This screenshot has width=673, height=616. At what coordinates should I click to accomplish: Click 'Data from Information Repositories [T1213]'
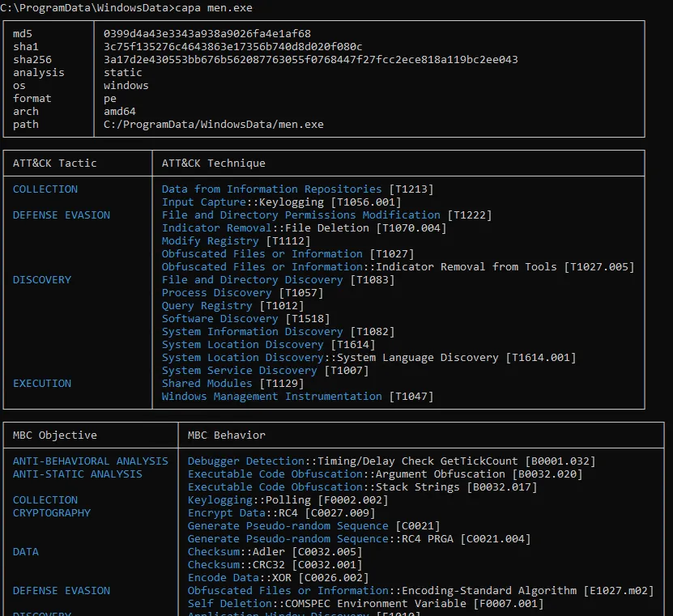[297, 189]
